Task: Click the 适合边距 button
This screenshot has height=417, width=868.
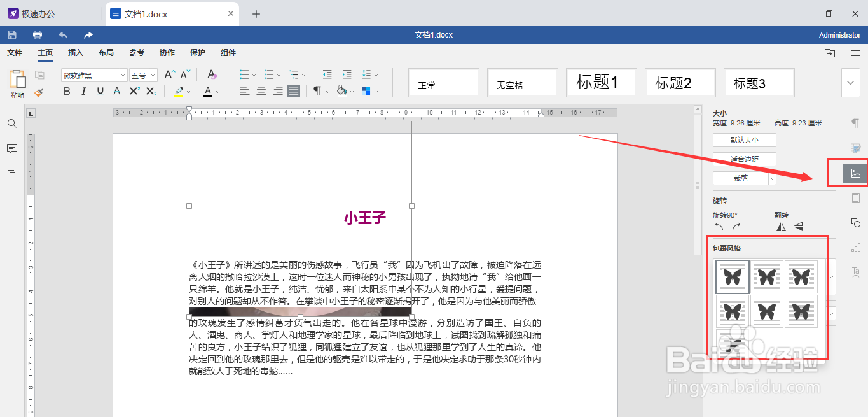Action: pyautogui.click(x=744, y=159)
